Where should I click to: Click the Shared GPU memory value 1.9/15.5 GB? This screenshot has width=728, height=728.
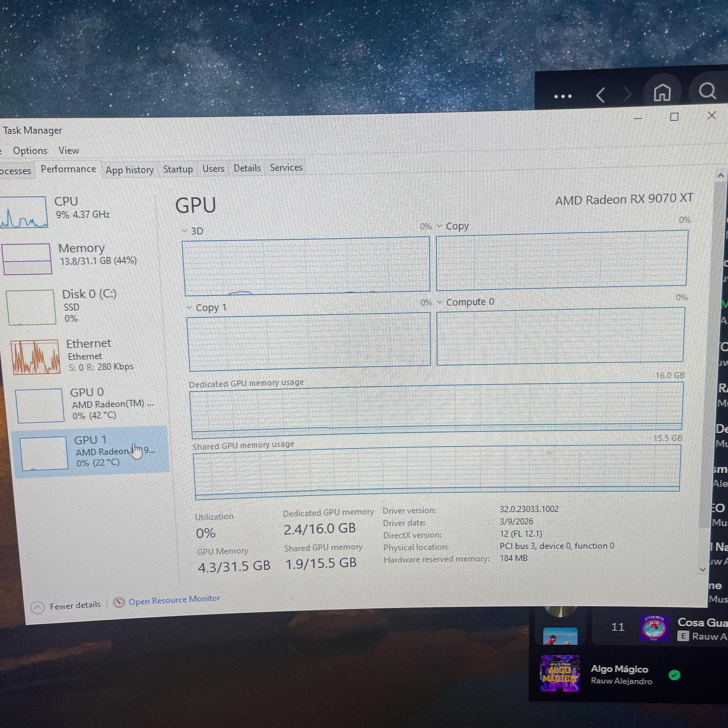click(321, 563)
